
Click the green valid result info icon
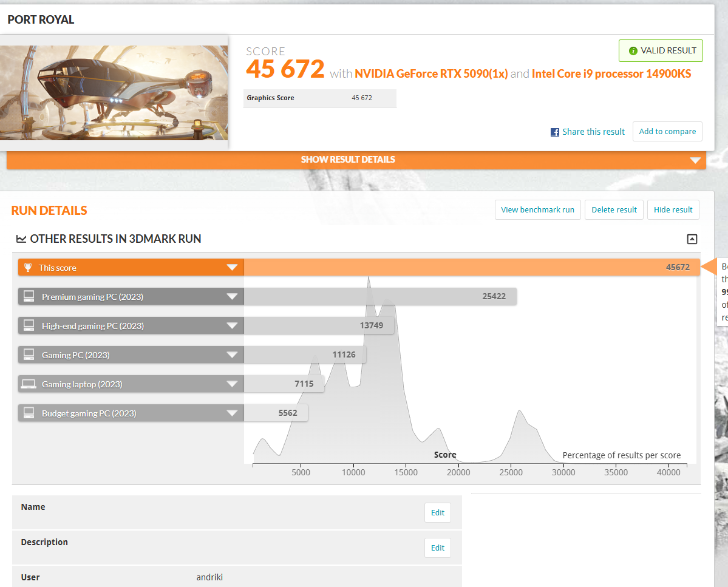coord(633,51)
